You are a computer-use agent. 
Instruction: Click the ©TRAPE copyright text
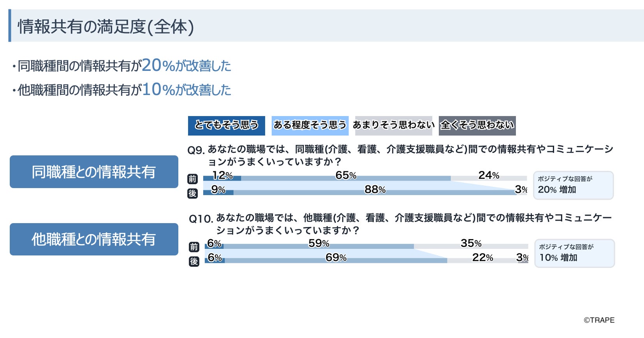pyautogui.click(x=599, y=320)
